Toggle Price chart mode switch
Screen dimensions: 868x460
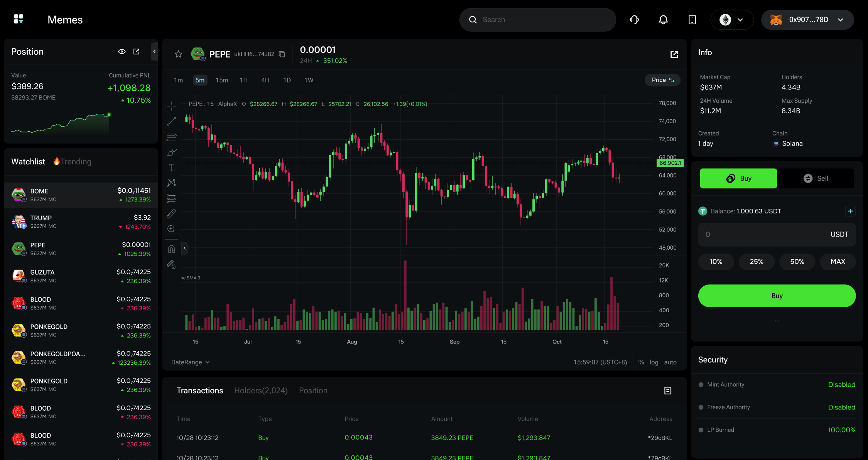pos(663,80)
